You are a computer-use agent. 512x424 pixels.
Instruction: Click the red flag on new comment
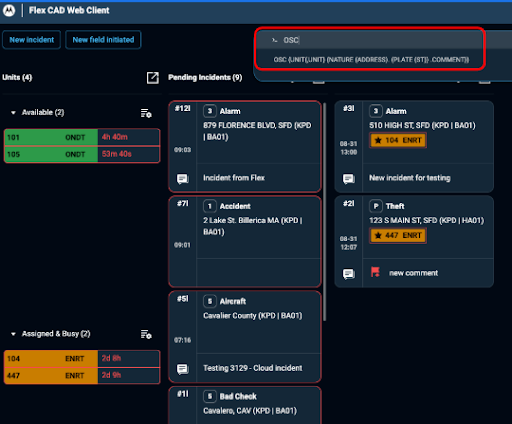pyautogui.click(x=375, y=272)
